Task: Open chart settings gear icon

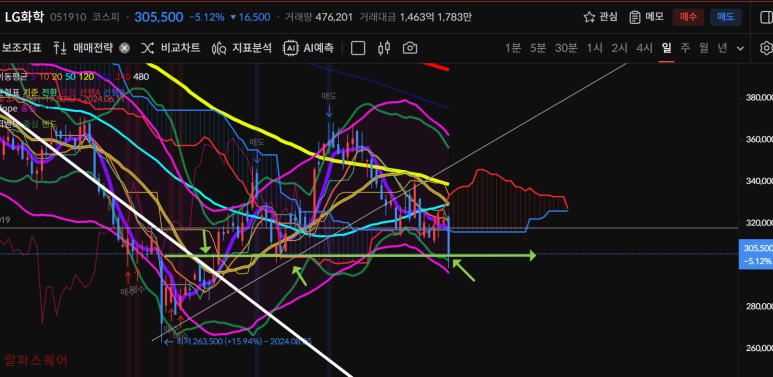Action: point(766,48)
